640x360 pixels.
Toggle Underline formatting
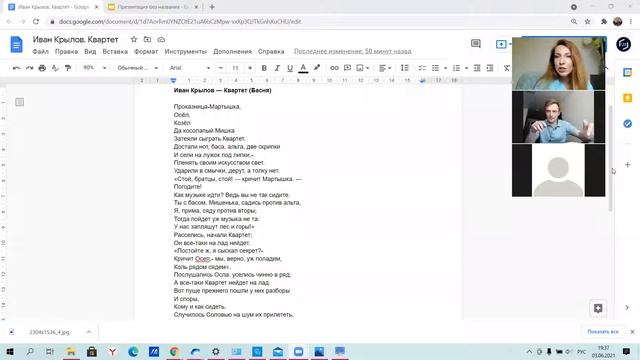pos(290,68)
